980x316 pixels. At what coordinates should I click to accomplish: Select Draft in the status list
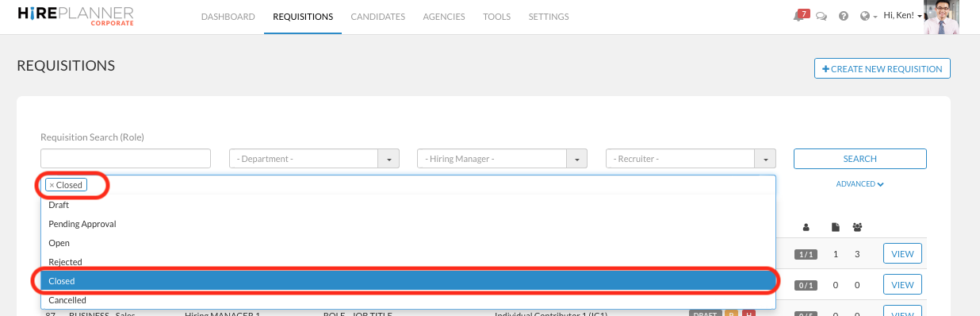(408, 205)
